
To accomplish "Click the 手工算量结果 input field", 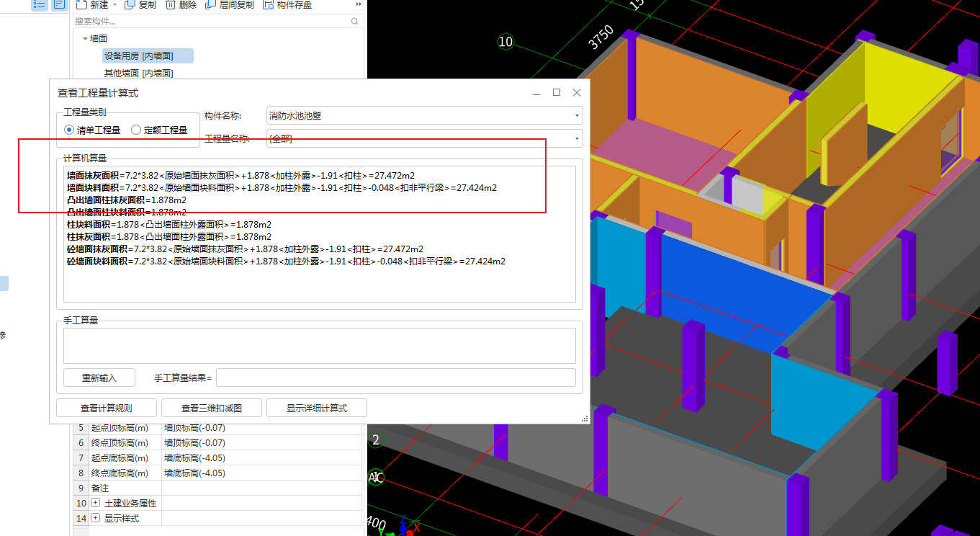I will click(395, 378).
